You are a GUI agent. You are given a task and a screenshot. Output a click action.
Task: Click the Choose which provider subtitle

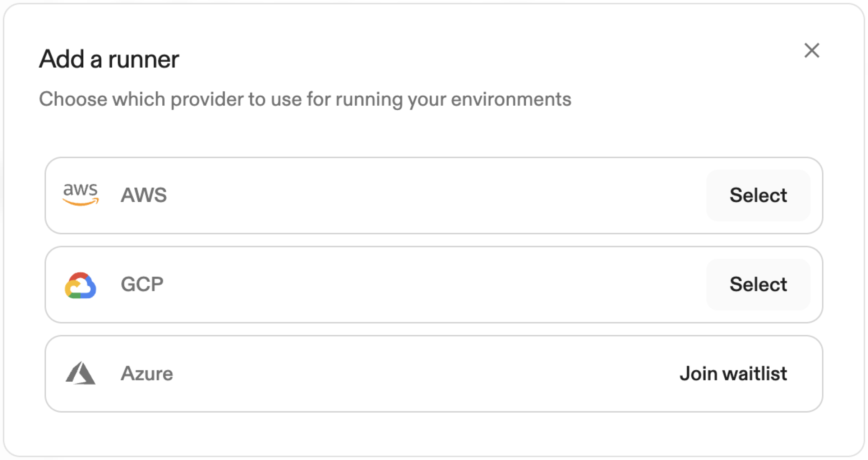tap(305, 99)
